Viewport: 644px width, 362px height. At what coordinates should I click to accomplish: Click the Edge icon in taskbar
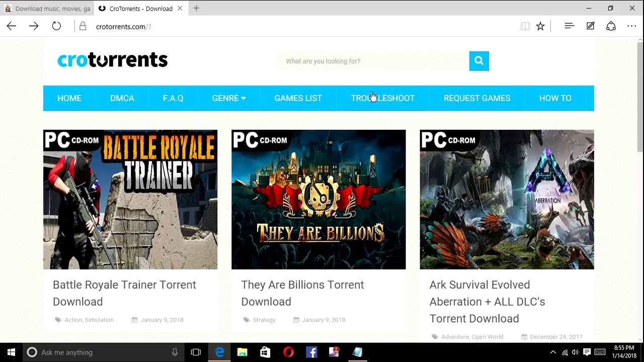click(219, 352)
